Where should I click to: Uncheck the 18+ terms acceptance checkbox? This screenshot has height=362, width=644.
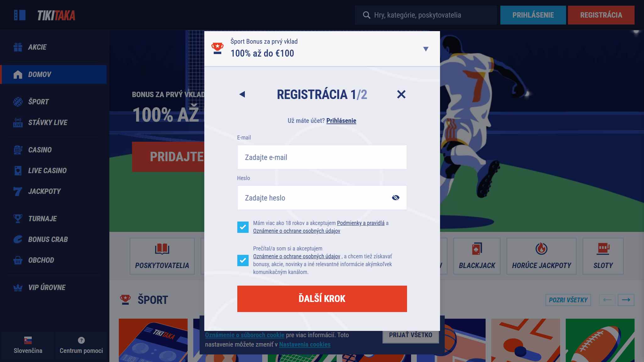[x=243, y=227]
